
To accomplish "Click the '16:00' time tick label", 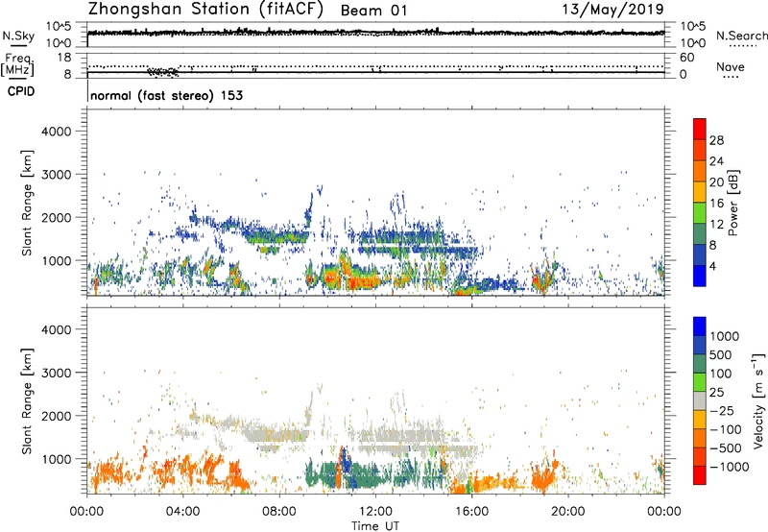I will coord(471,512).
